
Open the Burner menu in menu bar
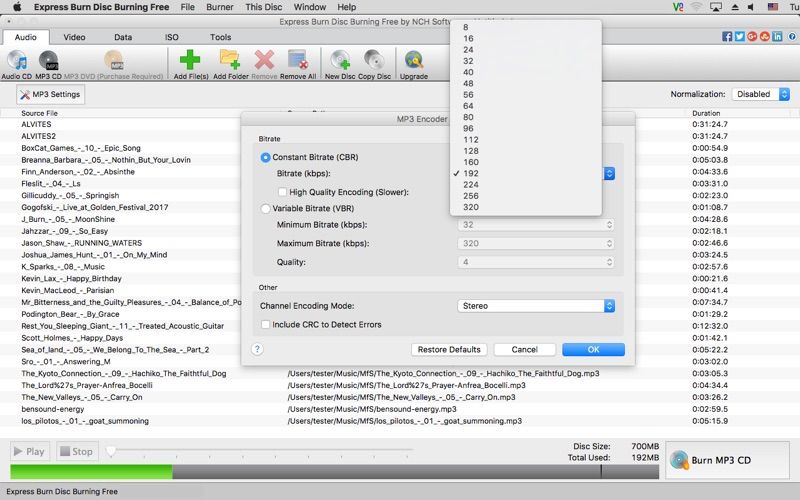pyautogui.click(x=220, y=7)
